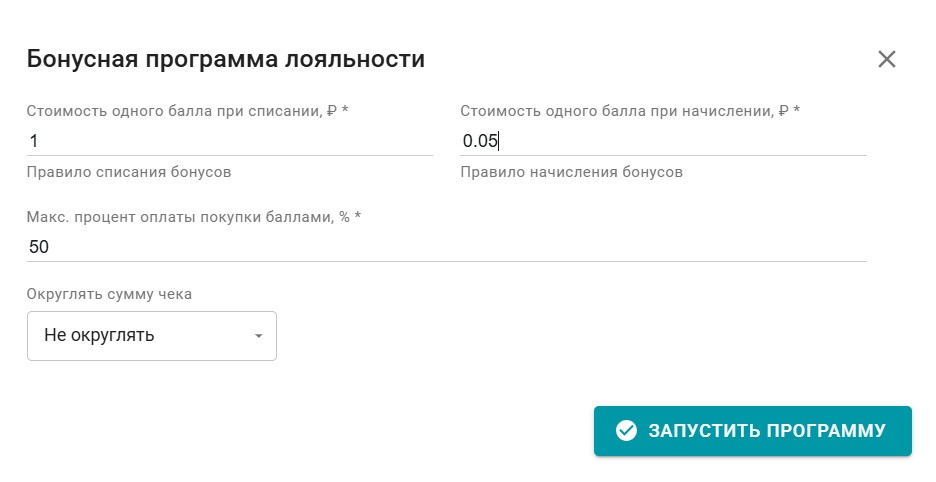Click the "Правило списания бонусов" hint text
This screenshot has height=482, width=936.
tap(129, 172)
